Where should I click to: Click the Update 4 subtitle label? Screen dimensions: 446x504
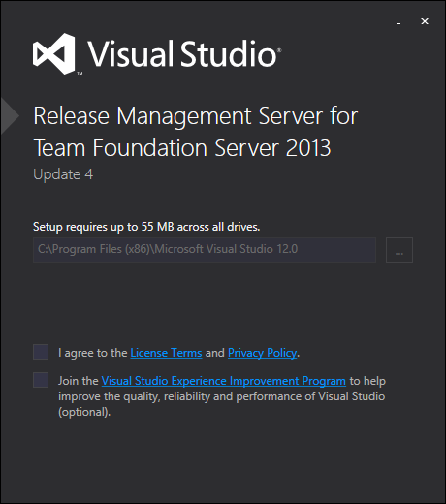(x=63, y=174)
